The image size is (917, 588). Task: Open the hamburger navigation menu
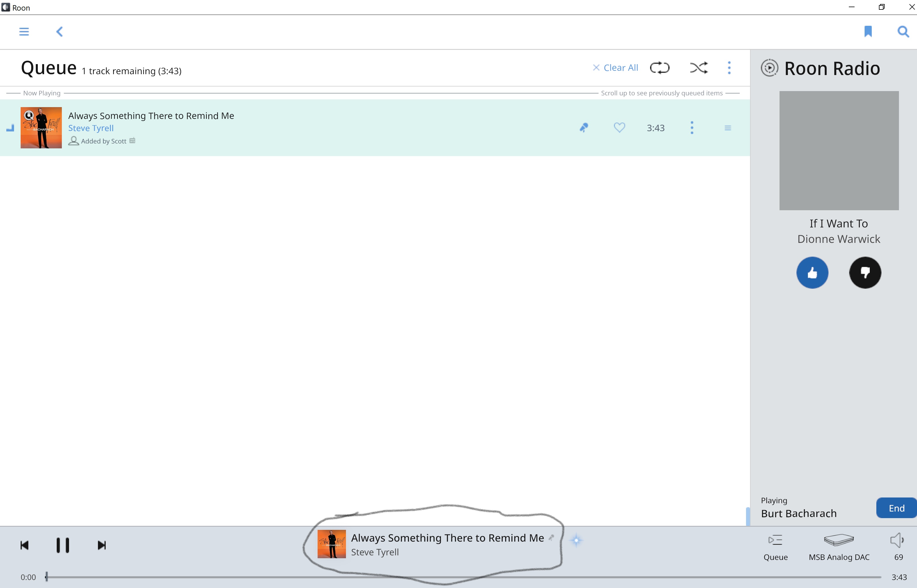[x=24, y=31]
